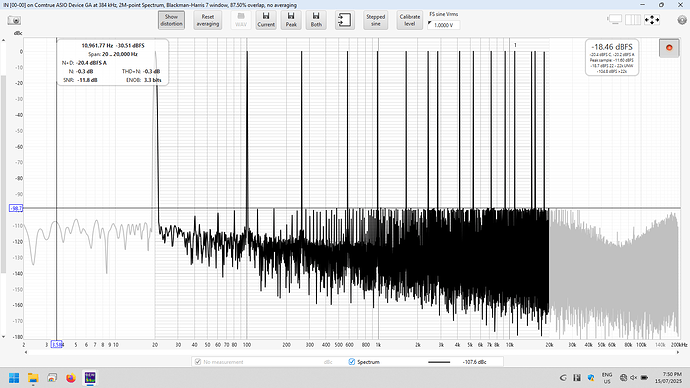690x388 pixels.
Task: Click the muted speaker volume icon
Action: point(634,378)
